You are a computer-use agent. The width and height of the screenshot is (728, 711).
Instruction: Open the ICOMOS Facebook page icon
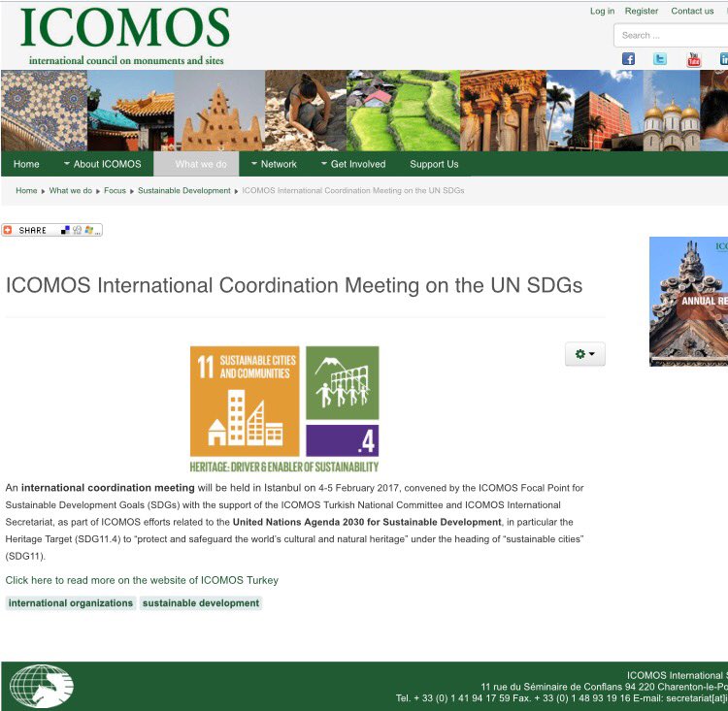tap(628, 59)
